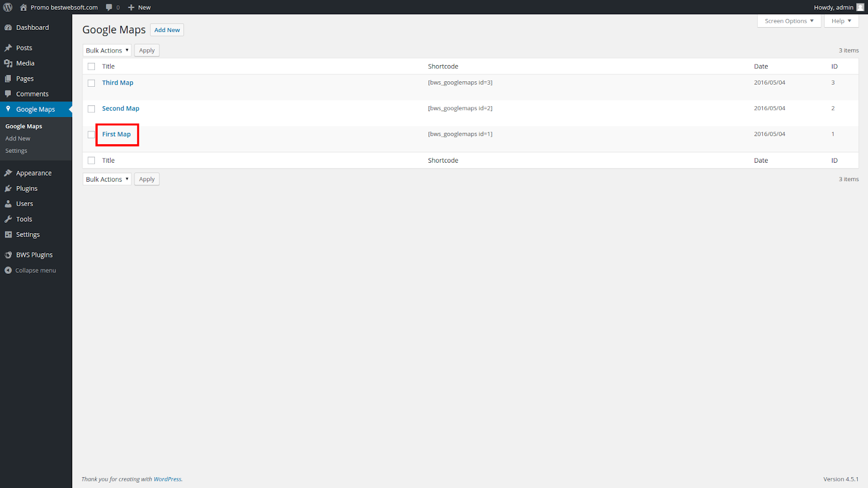Viewport: 868px width, 488px height.
Task: Click the bottom Apply button
Action: tap(147, 179)
